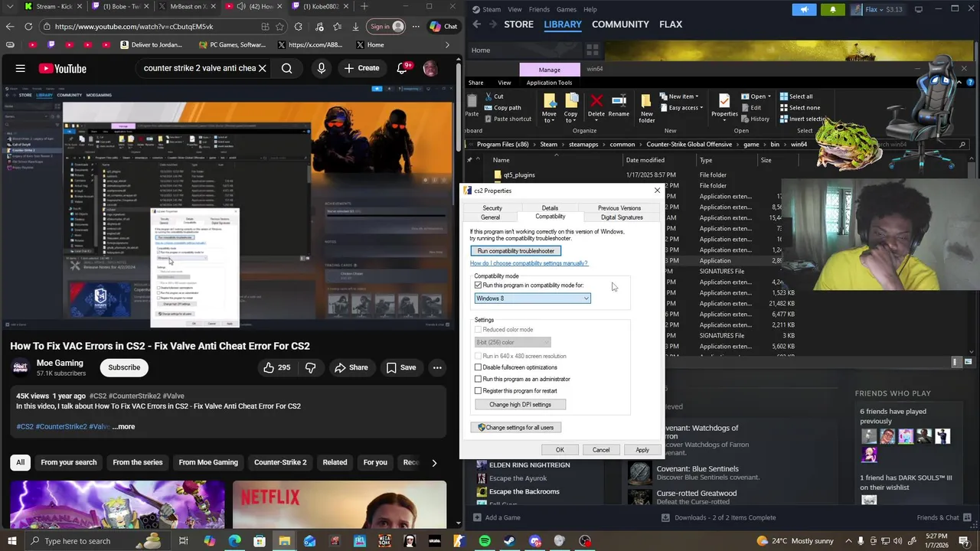The width and height of the screenshot is (980, 551).
Task: Click Copy path in the Explorer ribbon
Action: point(501,108)
